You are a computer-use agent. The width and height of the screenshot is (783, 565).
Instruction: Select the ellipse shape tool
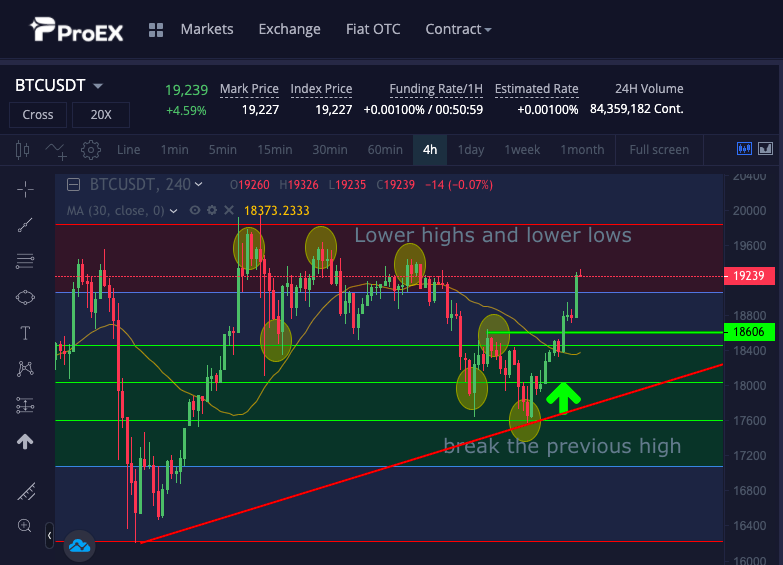coord(25,298)
